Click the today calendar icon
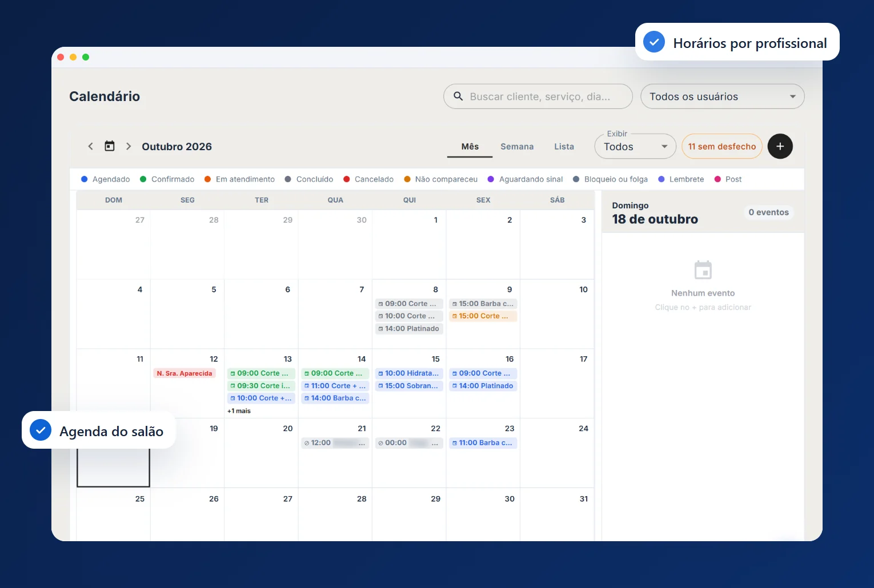Screen dimensions: 874x588 pyautogui.click(x=110, y=146)
